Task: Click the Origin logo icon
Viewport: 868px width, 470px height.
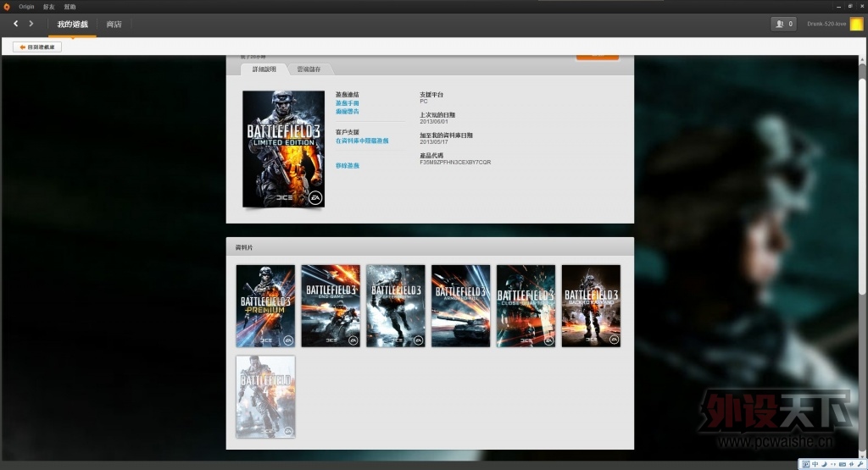Action: point(6,7)
